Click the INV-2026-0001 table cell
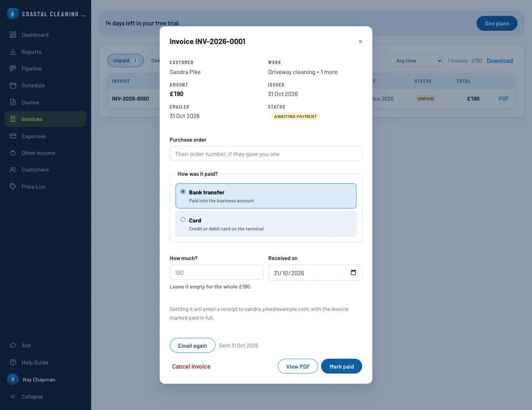 coord(130,99)
